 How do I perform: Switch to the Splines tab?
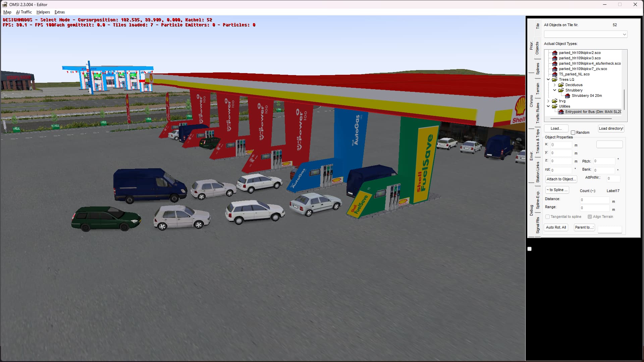click(538, 68)
